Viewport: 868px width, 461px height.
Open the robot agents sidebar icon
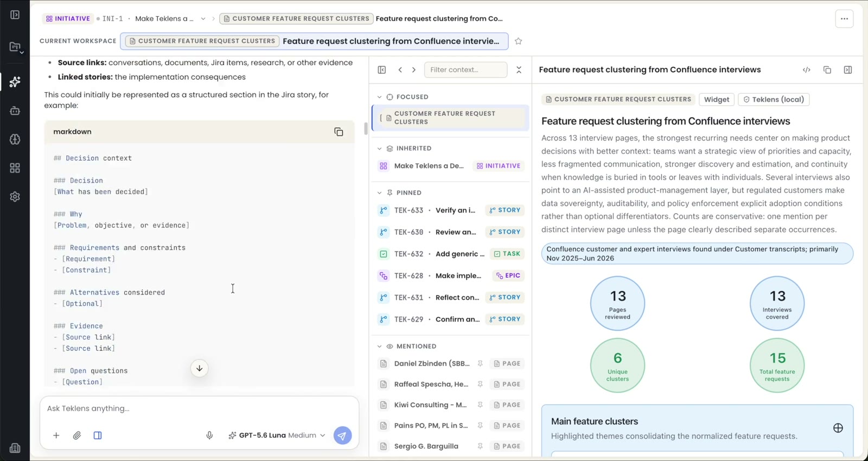coord(15,111)
